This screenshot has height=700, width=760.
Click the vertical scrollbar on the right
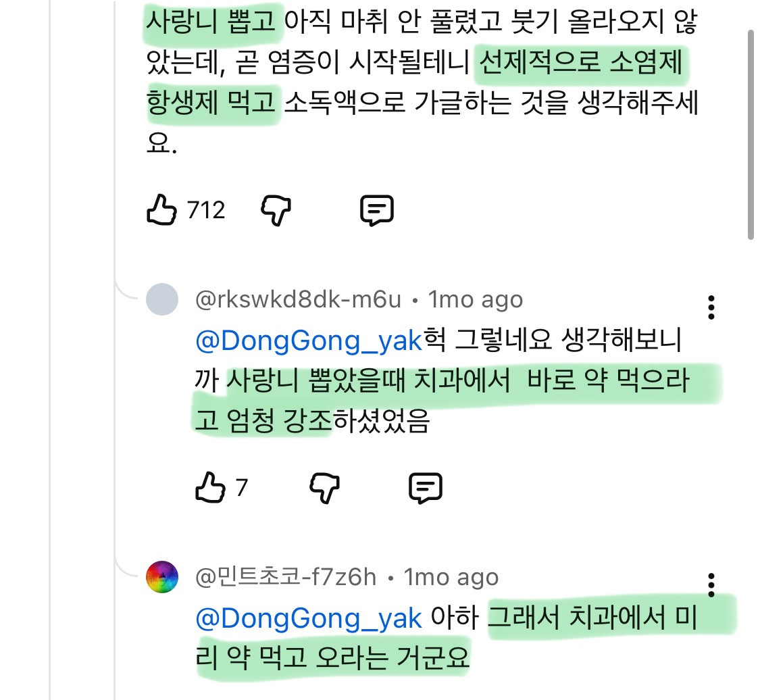[x=751, y=135]
